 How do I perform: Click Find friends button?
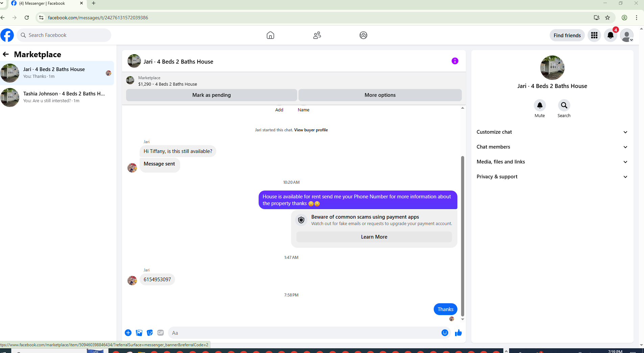[x=567, y=35]
